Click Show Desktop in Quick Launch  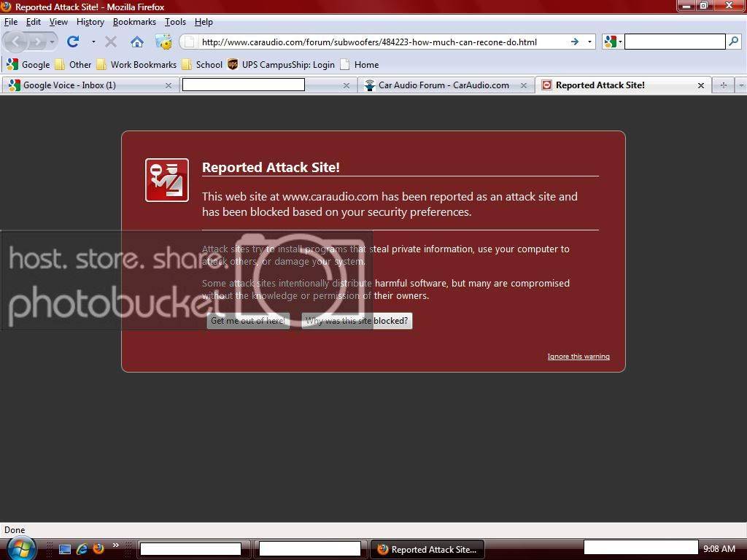65,549
